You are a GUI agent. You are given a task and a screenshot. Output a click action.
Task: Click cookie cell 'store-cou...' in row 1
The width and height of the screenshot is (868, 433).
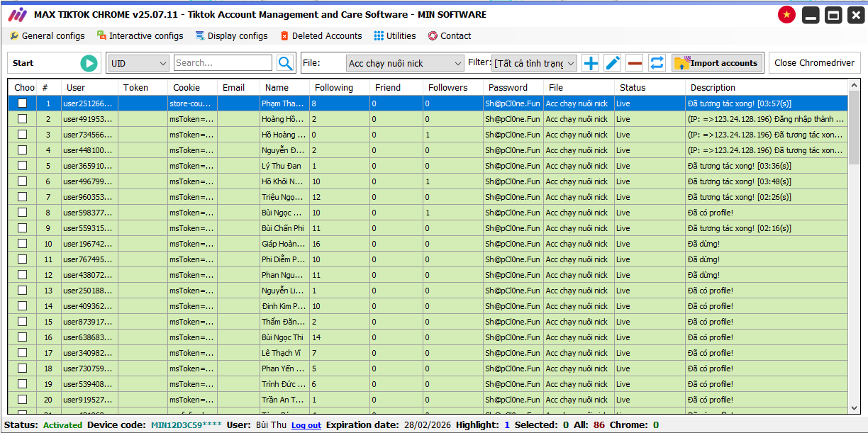192,103
